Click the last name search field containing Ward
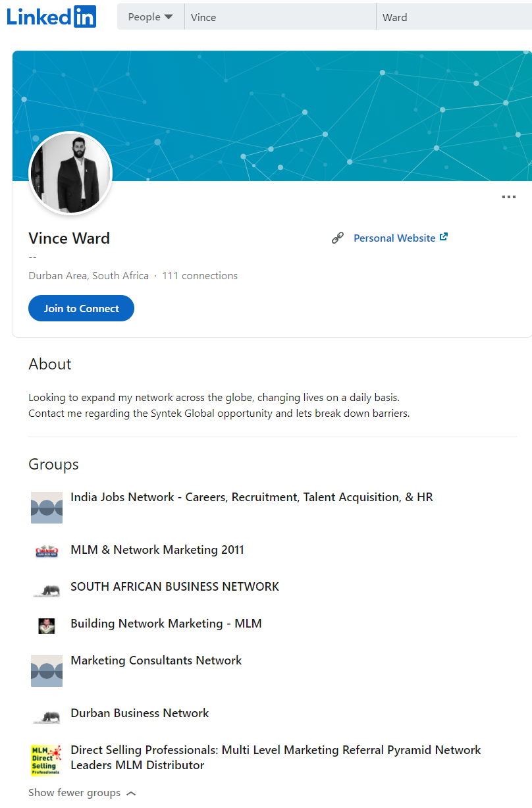 [x=454, y=17]
